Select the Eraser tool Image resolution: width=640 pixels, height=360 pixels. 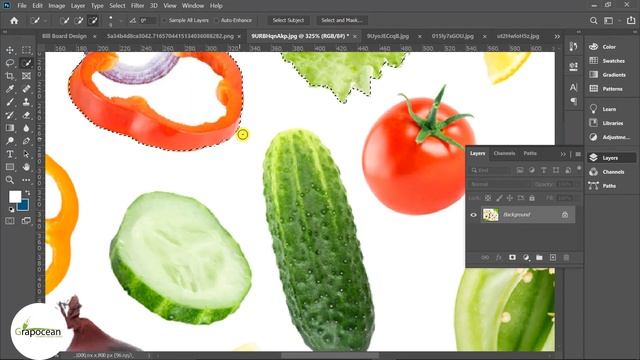pyautogui.click(x=26, y=115)
